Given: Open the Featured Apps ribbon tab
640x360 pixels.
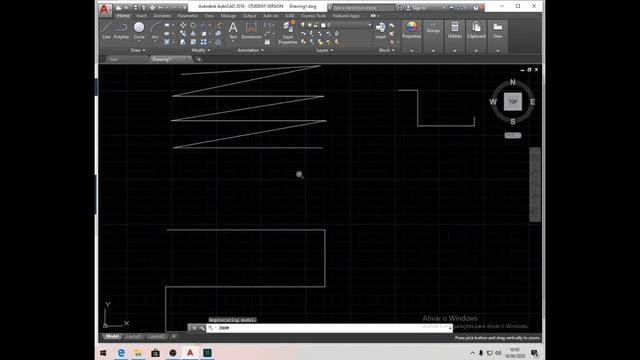Looking at the screenshot, I should tap(346, 16).
